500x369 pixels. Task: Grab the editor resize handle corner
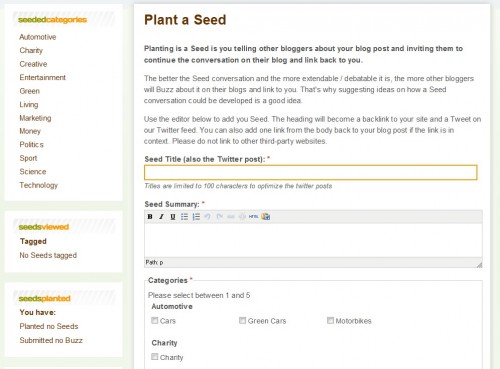[x=479, y=265]
